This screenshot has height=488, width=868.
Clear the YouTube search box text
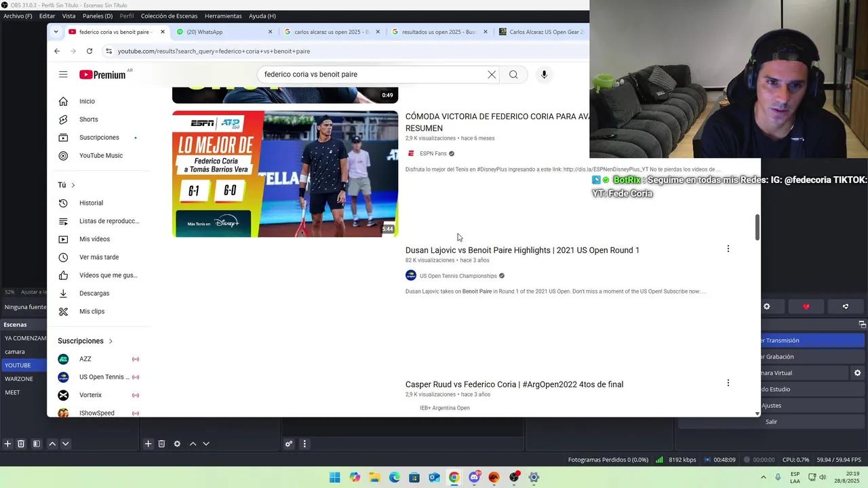492,75
